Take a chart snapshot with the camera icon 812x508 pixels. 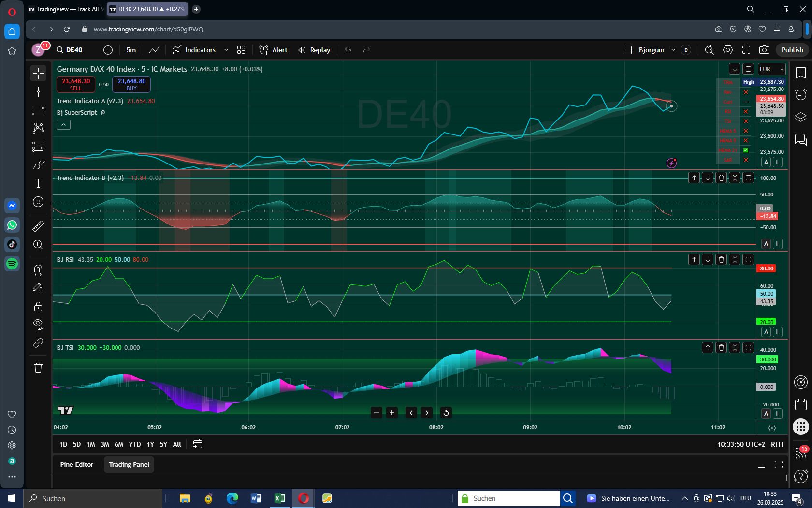(x=764, y=50)
